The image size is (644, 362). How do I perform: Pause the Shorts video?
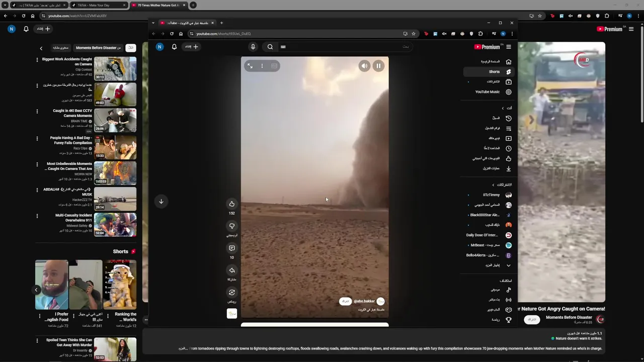click(x=378, y=66)
